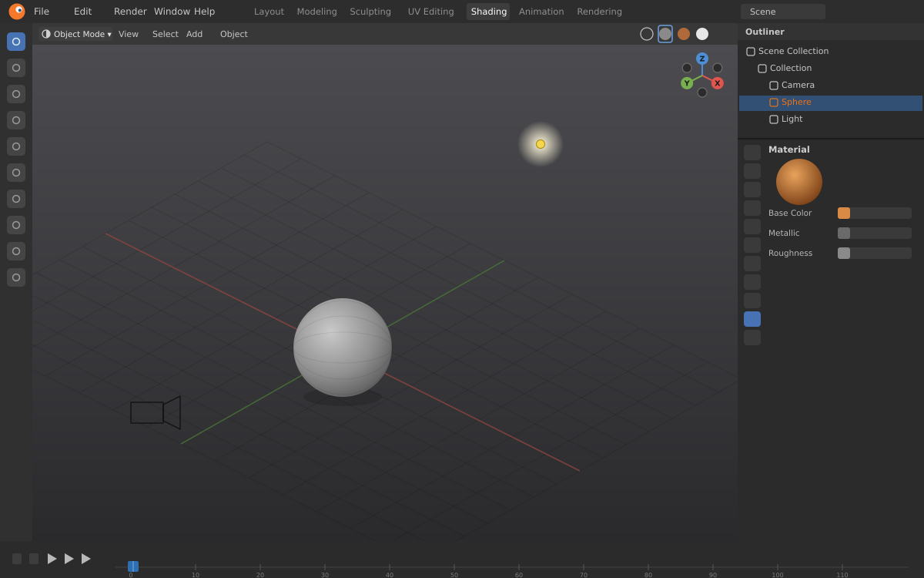
Task: Click the Collection row icon in Outliner
Action: (x=762, y=69)
